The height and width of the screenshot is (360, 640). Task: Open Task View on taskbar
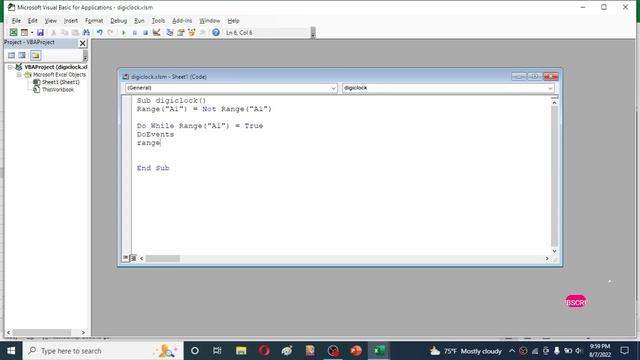coord(217,351)
